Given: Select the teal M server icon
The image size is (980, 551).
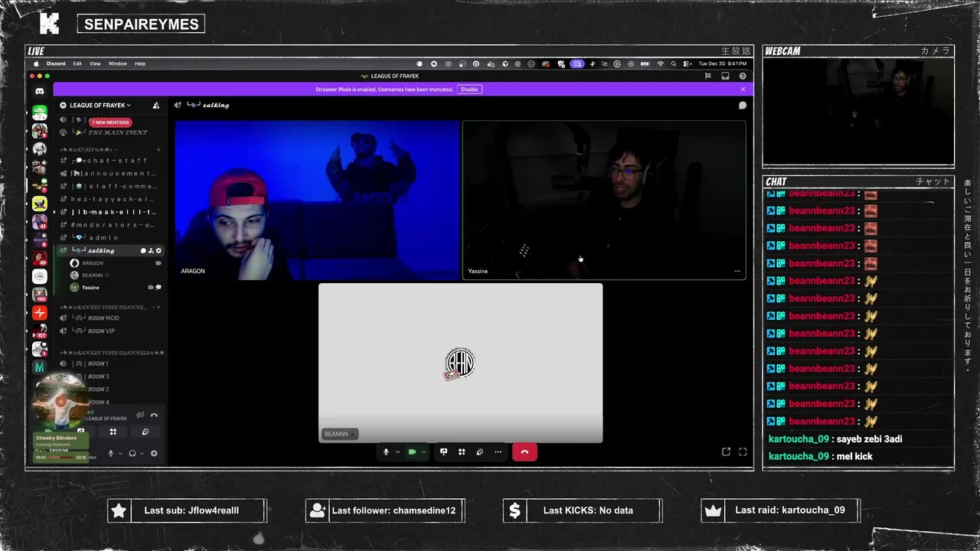Looking at the screenshot, I should tap(40, 368).
